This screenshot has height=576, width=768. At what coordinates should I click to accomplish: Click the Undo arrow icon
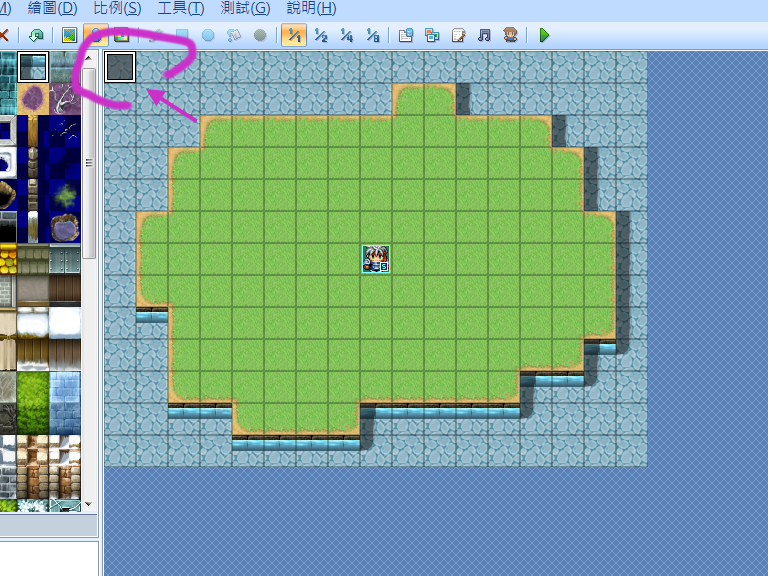coord(36,35)
